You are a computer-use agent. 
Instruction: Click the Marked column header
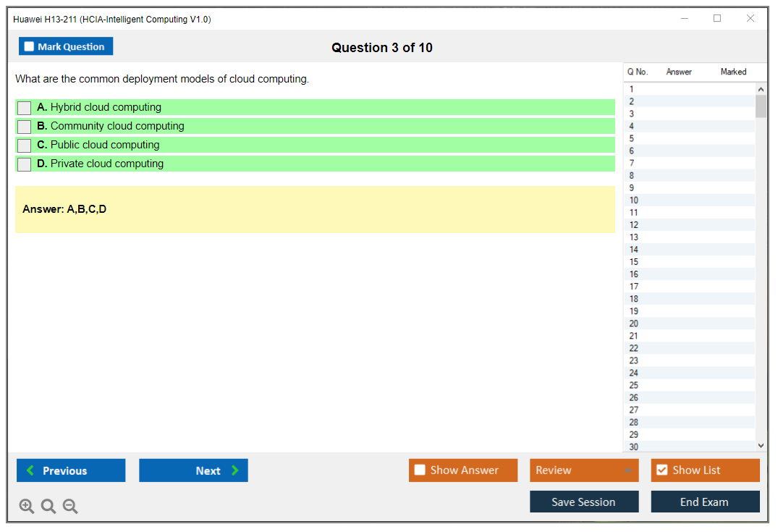coord(733,72)
